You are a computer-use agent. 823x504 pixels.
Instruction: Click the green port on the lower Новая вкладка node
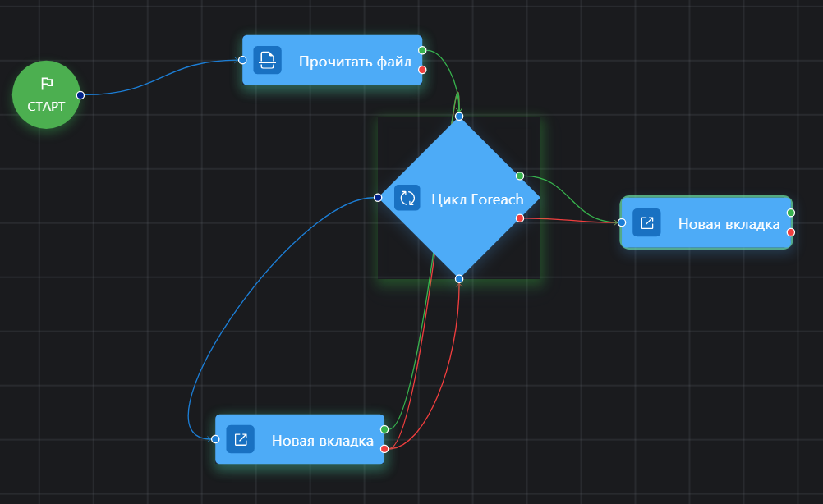coord(384,429)
